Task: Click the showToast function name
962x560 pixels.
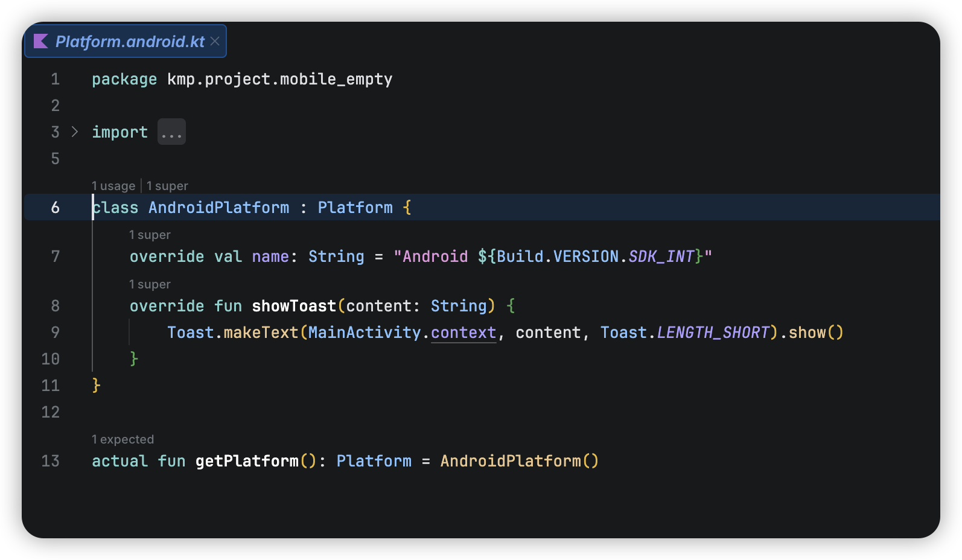Action: click(x=293, y=306)
